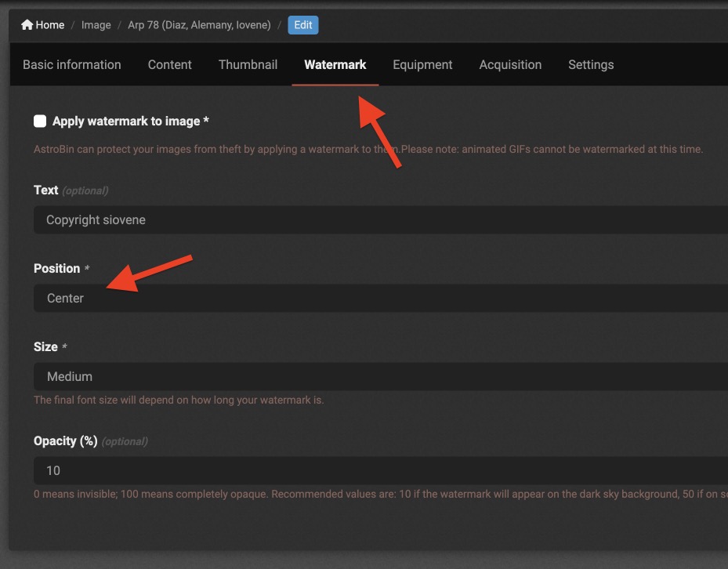Viewport: 728px width, 569px height.
Task: Select the Watermark tab
Action: click(335, 64)
